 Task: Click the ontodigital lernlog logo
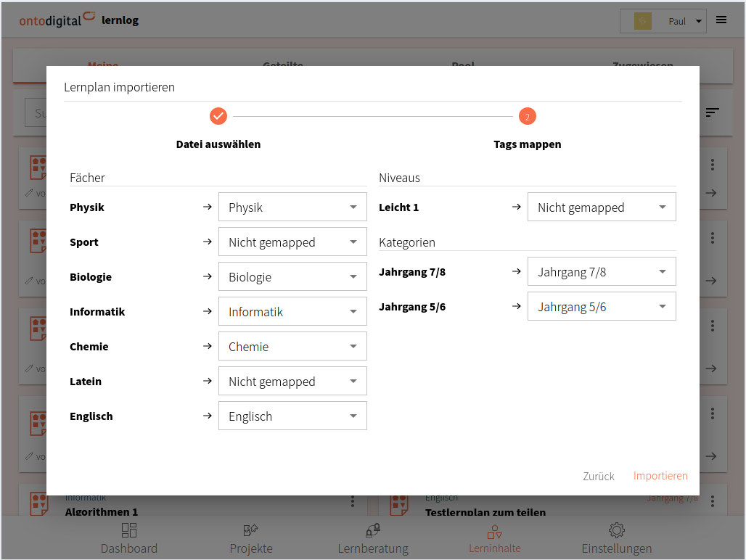79,20
